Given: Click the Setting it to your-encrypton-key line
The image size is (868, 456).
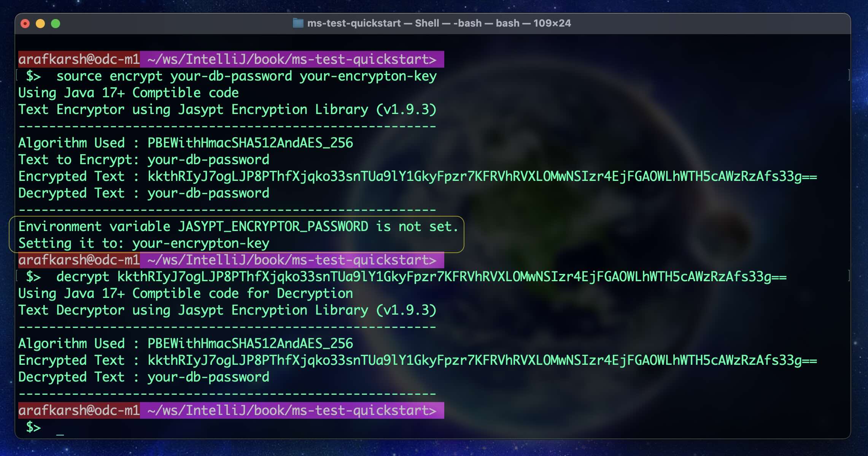Looking at the screenshot, I should tap(143, 244).
